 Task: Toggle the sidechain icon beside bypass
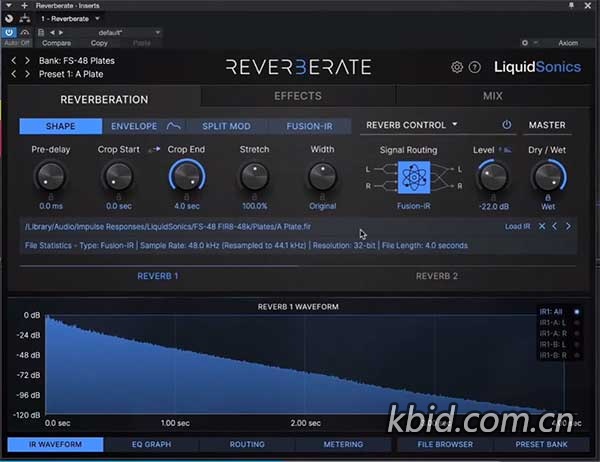point(25,33)
